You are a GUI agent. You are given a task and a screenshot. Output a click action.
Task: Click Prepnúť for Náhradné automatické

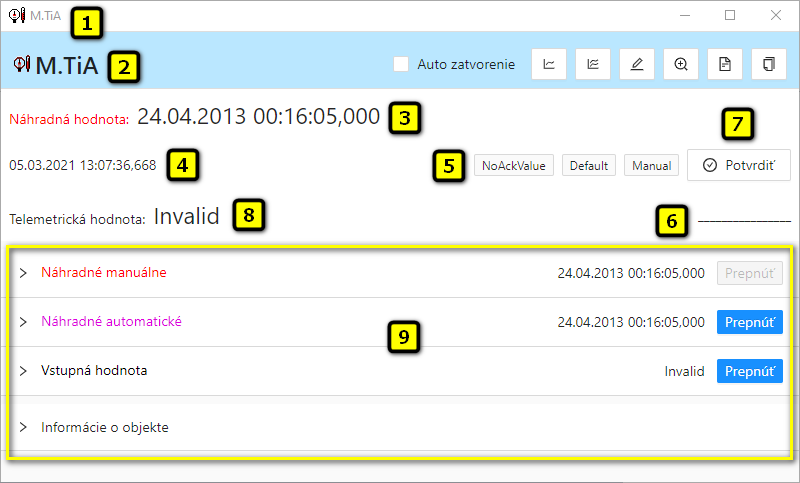749,322
